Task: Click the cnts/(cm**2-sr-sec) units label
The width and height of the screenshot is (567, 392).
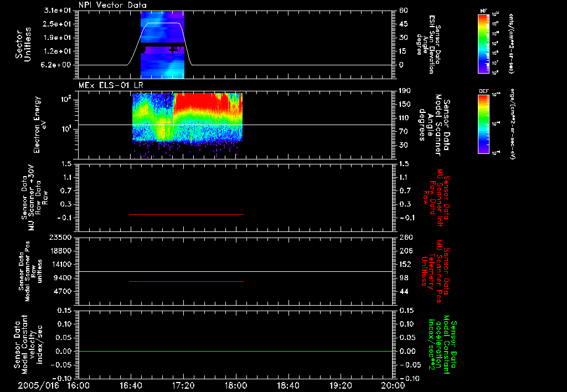Action: click(x=511, y=43)
